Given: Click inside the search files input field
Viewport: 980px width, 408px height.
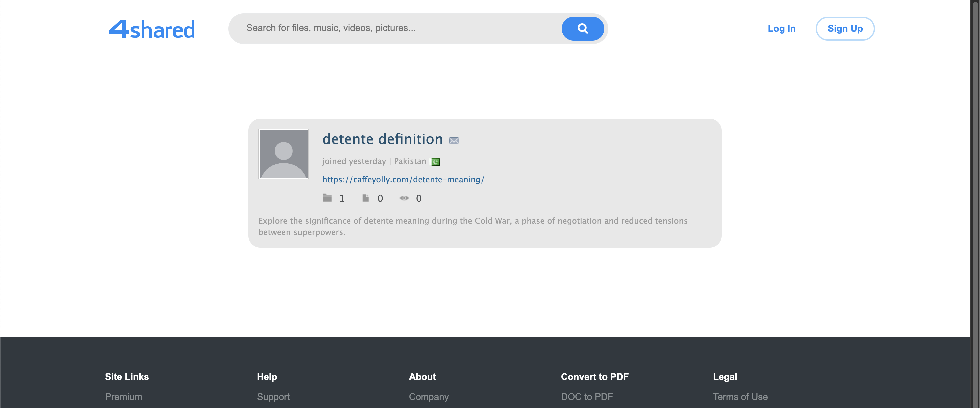Looking at the screenshot, I should coord(380,28).
